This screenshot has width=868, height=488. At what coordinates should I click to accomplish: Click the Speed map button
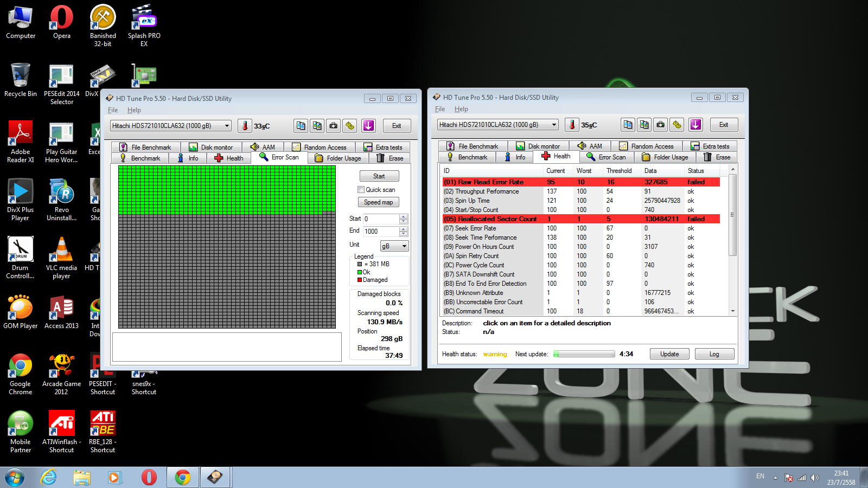pyautogui.click(x=379, y=202)
